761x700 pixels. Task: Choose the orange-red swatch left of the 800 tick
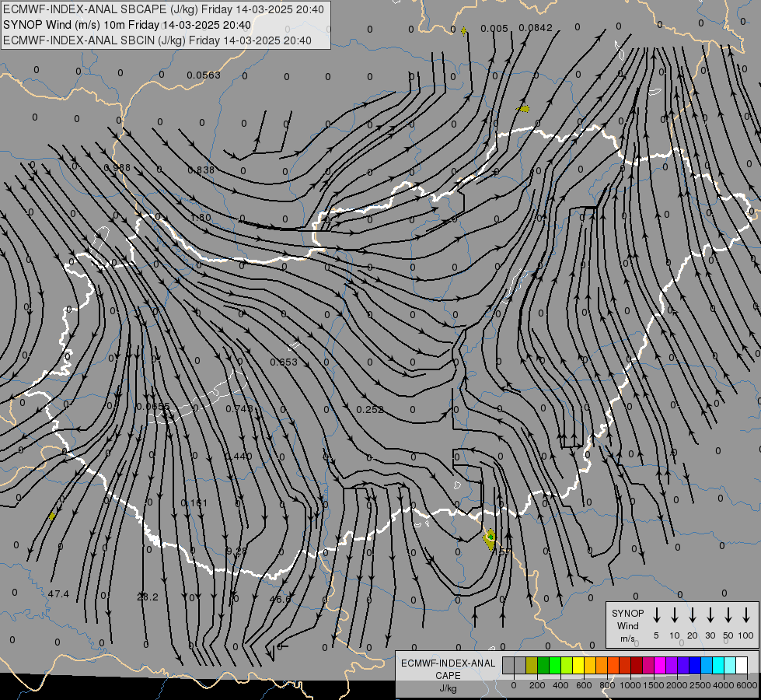pos(614,665)
